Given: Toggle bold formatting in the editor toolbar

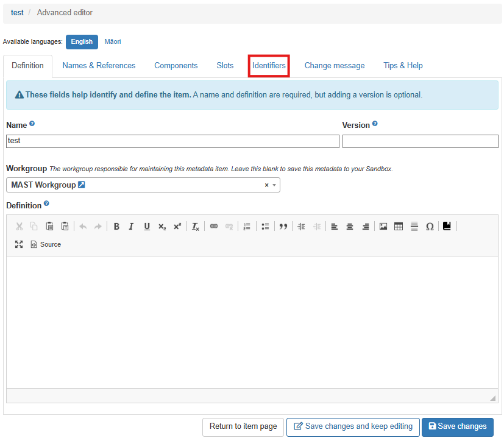Looking at the screenshot, I should click(116, 227).
